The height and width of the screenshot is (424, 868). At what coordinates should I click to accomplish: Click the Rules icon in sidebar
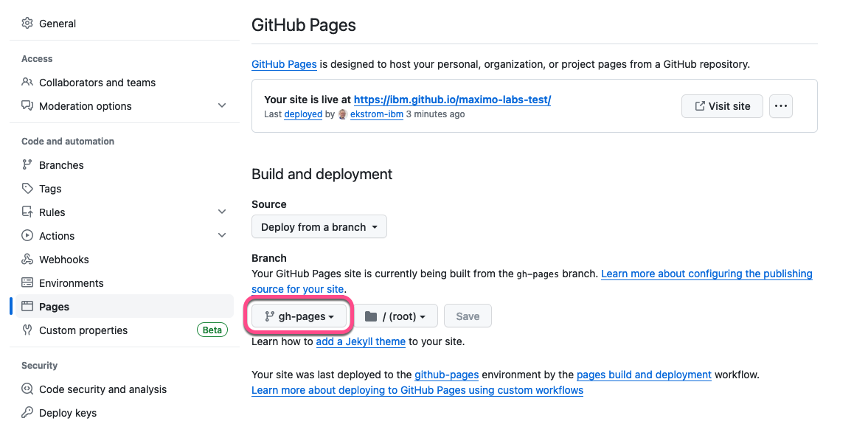(27, 212)
